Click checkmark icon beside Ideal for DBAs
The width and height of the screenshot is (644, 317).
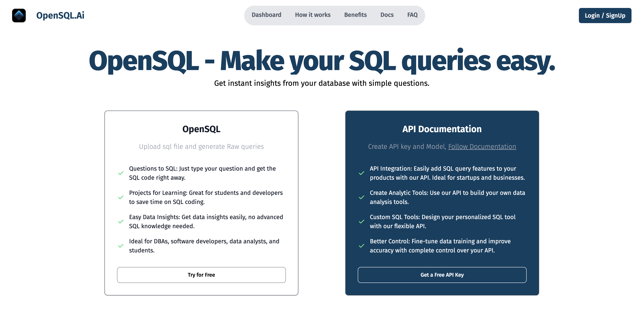pyautogui.click(x=121, y=246)
